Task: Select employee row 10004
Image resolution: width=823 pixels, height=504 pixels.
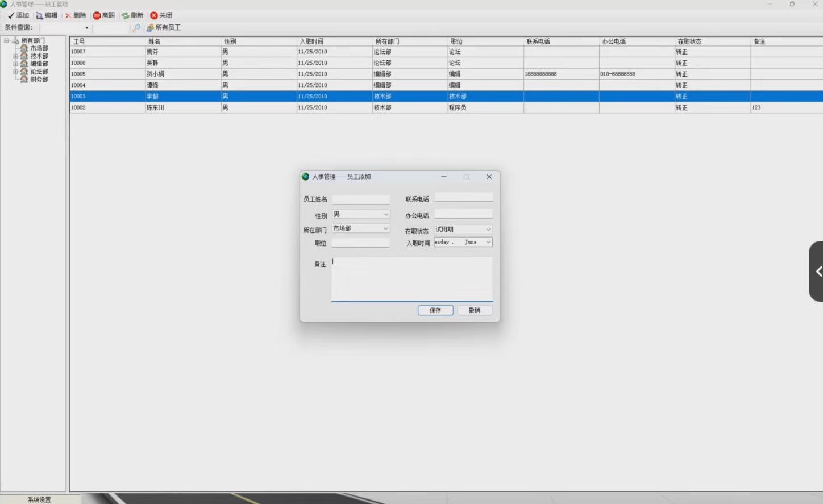Action: coord(446,85)
